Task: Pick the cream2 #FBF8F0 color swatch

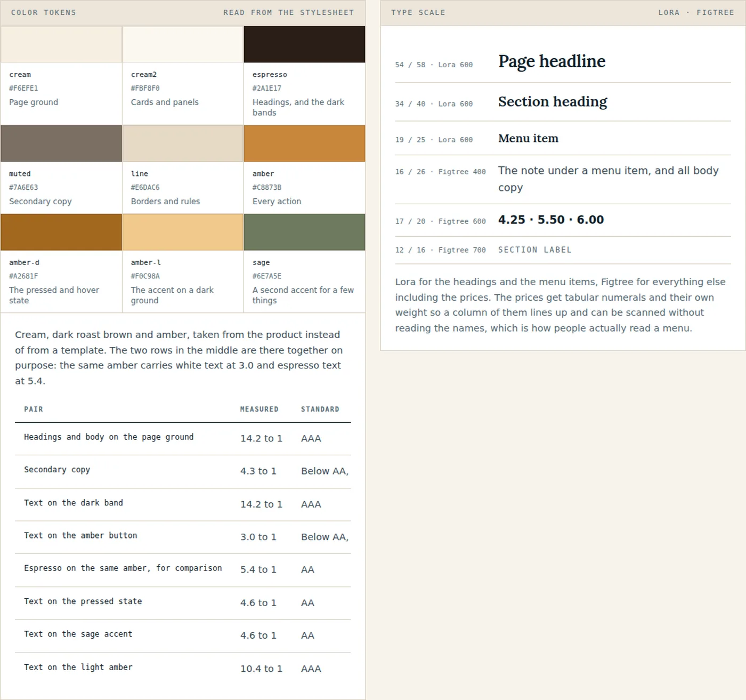Action: [x=183, y=44]
